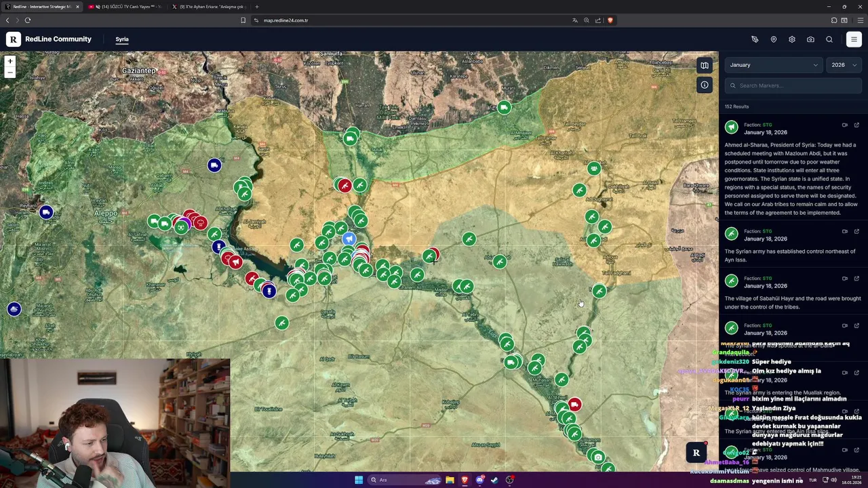Image resolution: width=868 pixels, height=488 pixels.
Task: Select the people-group marker in northeast map
Action: (x=594, y=168)
